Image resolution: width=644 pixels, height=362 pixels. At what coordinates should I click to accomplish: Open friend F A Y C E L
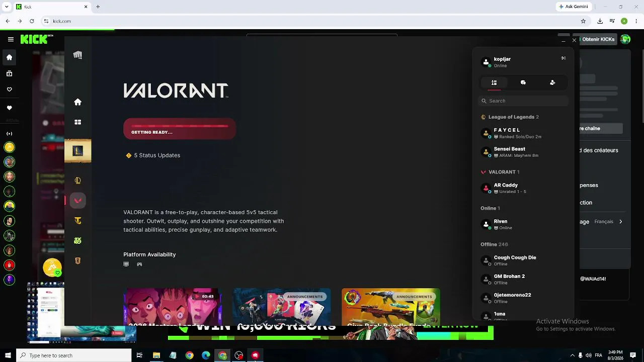[523, 133]
